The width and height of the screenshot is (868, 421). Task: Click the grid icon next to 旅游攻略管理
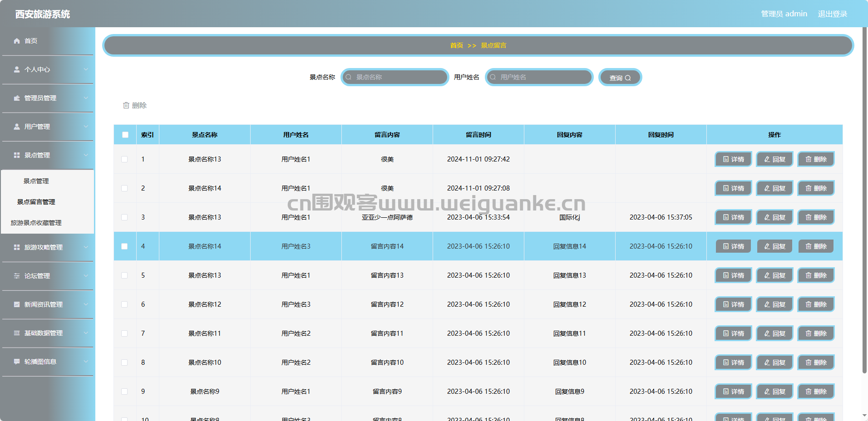[17, 247]
